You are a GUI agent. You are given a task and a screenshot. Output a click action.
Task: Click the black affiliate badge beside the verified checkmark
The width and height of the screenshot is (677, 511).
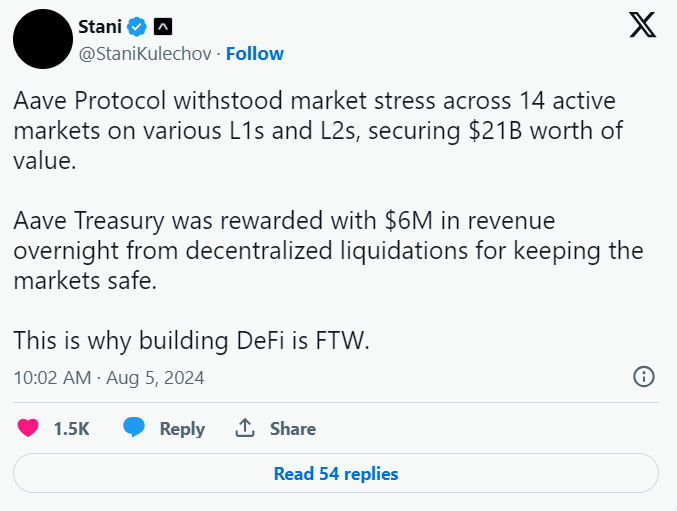coord(163,27)
